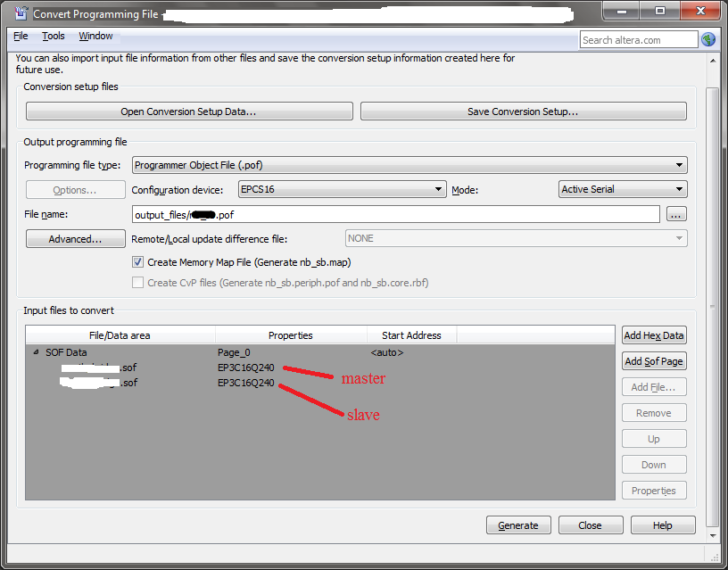
Task: Open the File menu
Action: tap(21, 36)
